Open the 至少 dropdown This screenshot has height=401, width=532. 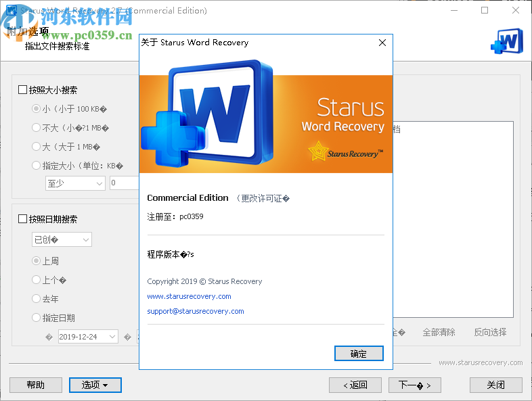(75, 183)
